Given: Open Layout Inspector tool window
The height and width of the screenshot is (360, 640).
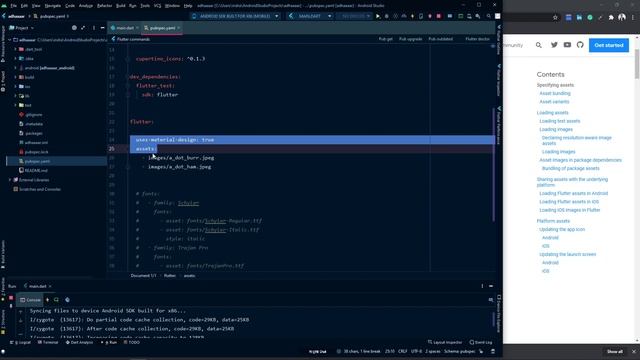Looking at the screenshot, I should [445, 342].
